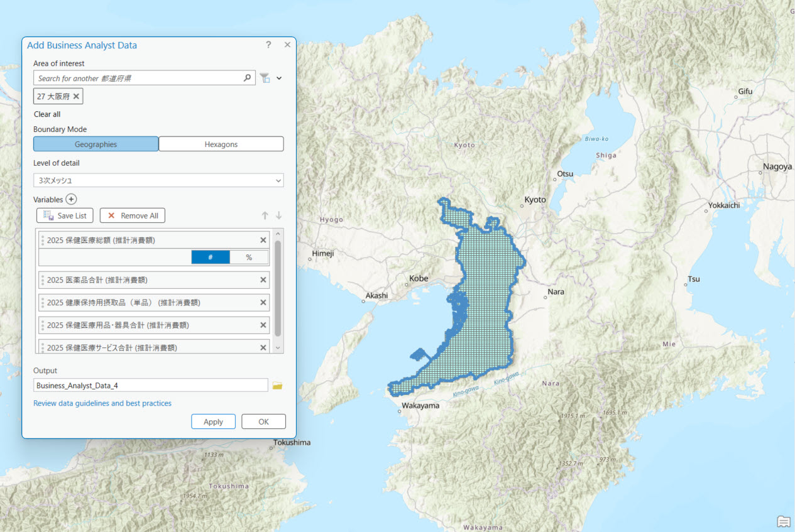
Task: Open the help question mark in the dialog
Action: [x=268, y=45]
